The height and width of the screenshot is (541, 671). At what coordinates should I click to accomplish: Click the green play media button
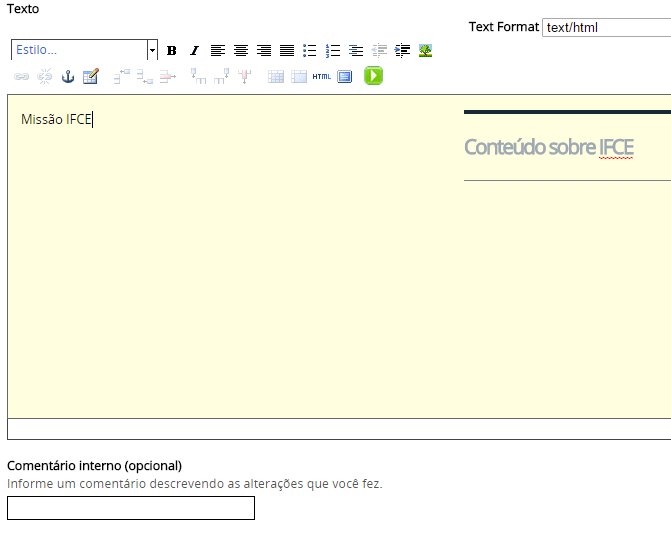tap(374, 76)
